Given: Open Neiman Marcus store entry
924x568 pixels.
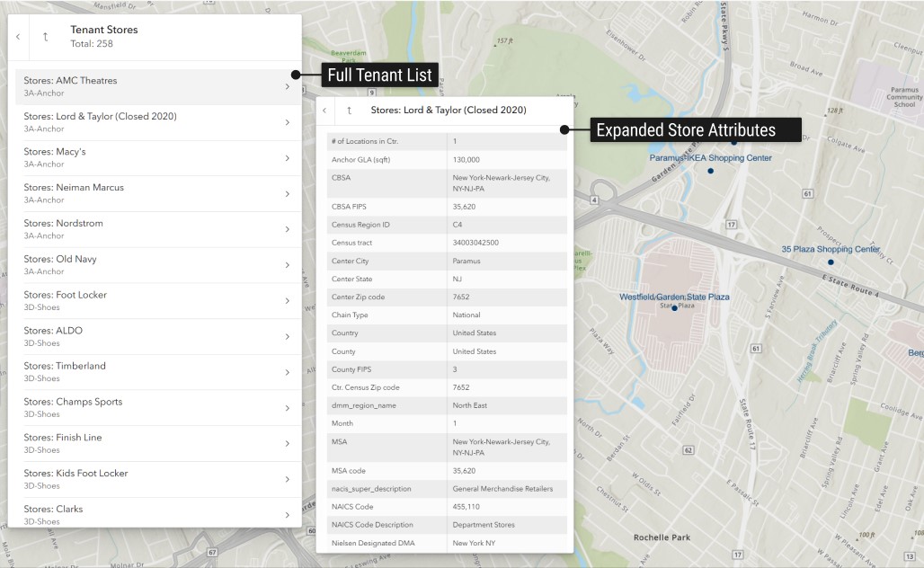Looking at the screenshot, I should click(x=153, y=193).
